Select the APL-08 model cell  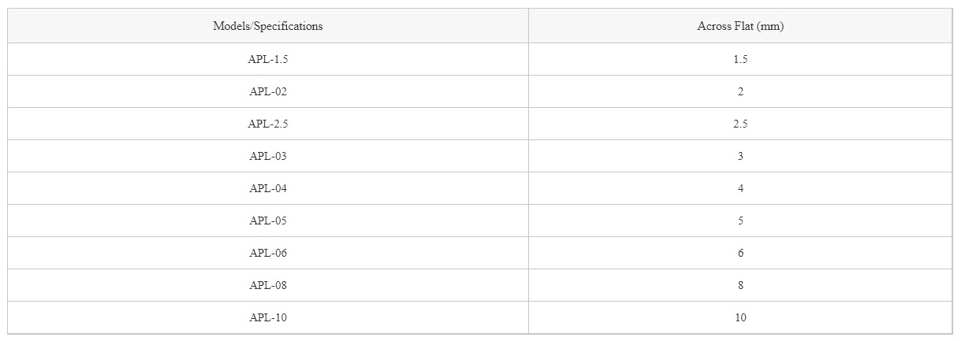(x=268, y=285)
